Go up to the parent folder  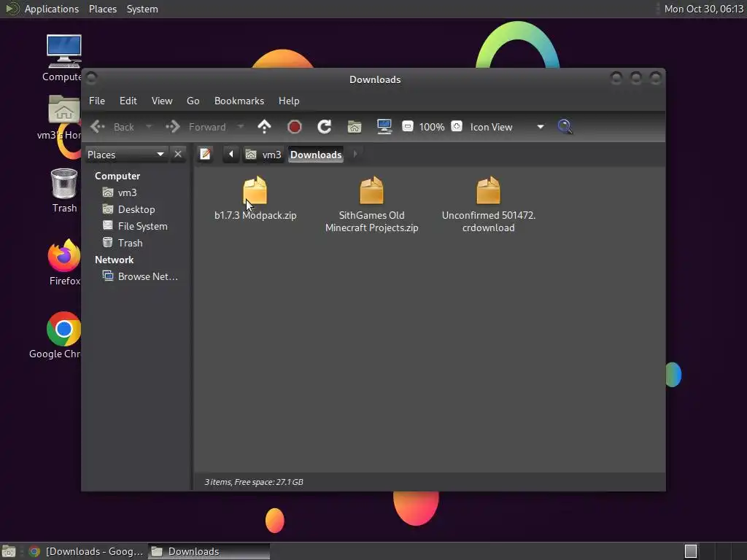tap(264, 127)
